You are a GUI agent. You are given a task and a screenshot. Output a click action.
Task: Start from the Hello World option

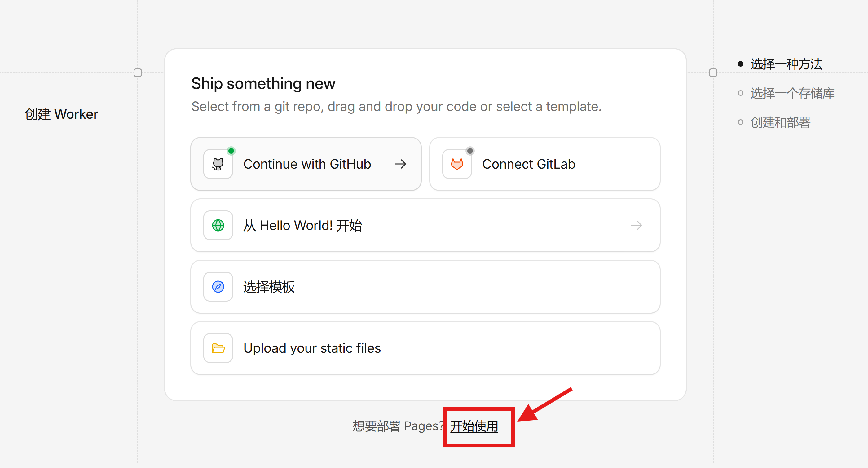pos(302,225)
